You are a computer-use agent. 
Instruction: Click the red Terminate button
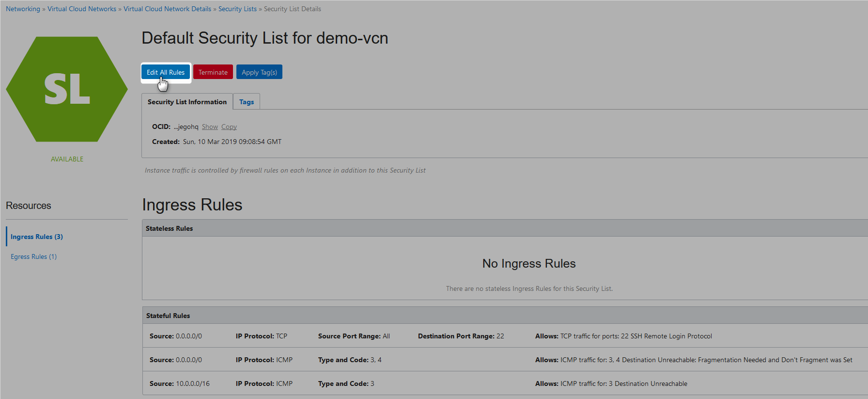pos(213,72)
